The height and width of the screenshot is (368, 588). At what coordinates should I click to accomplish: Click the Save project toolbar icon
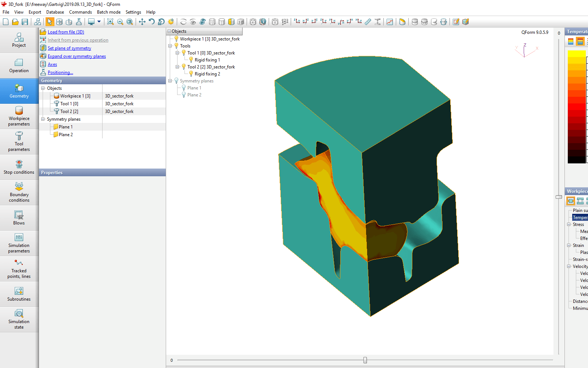tap(25, 22)
